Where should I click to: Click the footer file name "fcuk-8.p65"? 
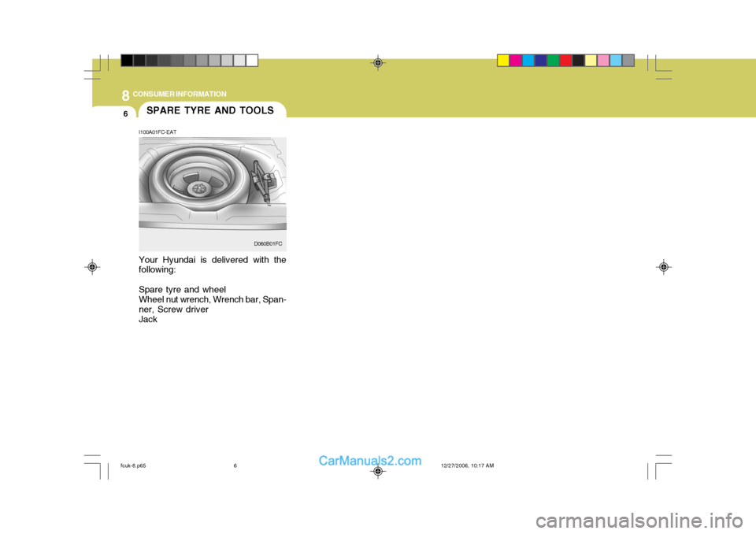click(133, 465)
